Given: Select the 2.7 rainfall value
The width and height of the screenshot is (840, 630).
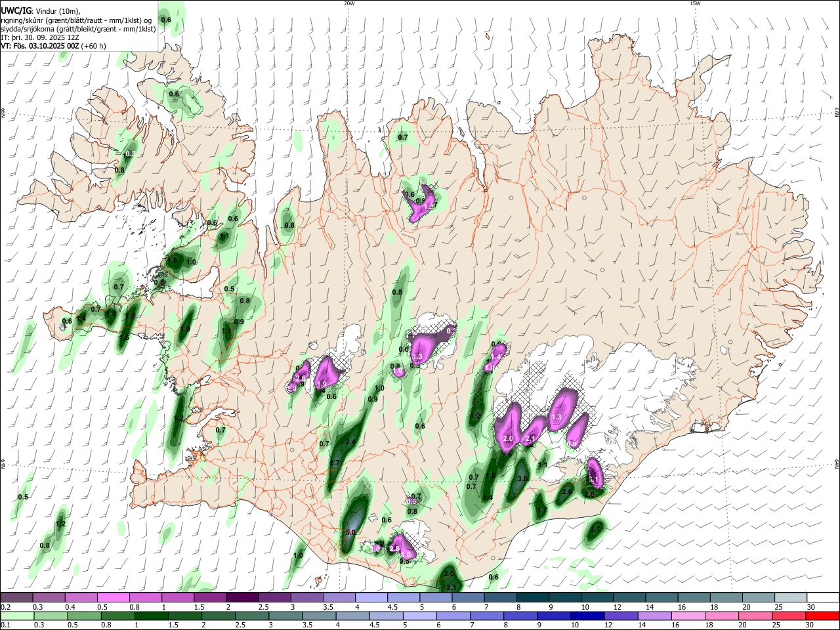Looking at the screenshot, I should [x=335, y=463].
